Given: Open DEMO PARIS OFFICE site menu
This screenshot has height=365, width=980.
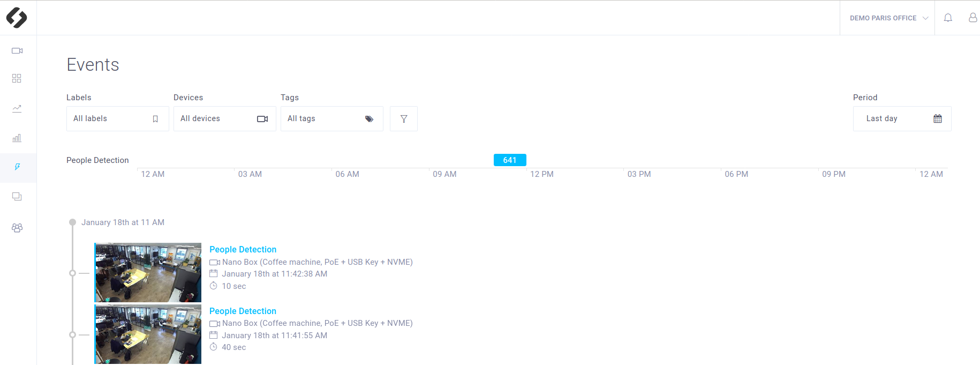Looking at the screenshot, I should tap(888, 18).
